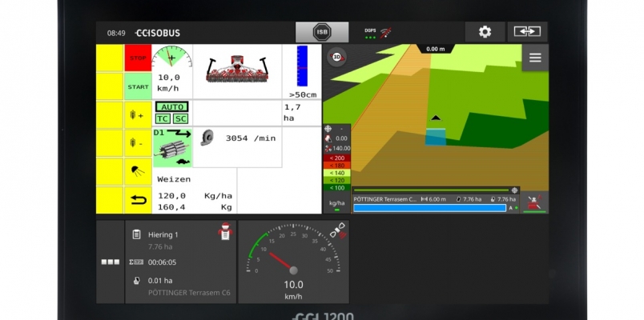Tap the '0.00' actual rate in legend
The height and width of the screenshot is (320, 644).
(341, 138)
